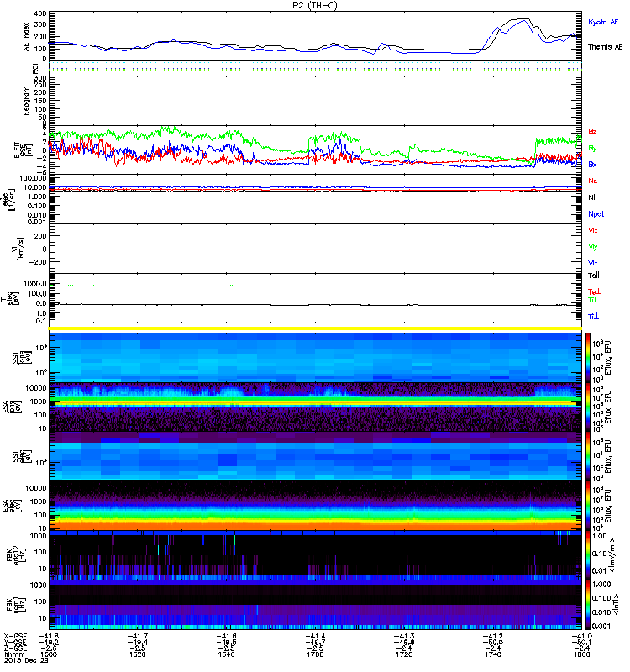The width and height of the screenshot is (630, 672).
Task: Click the Keogram axis label
Action: pyautogui.click(x=27, y=101)
